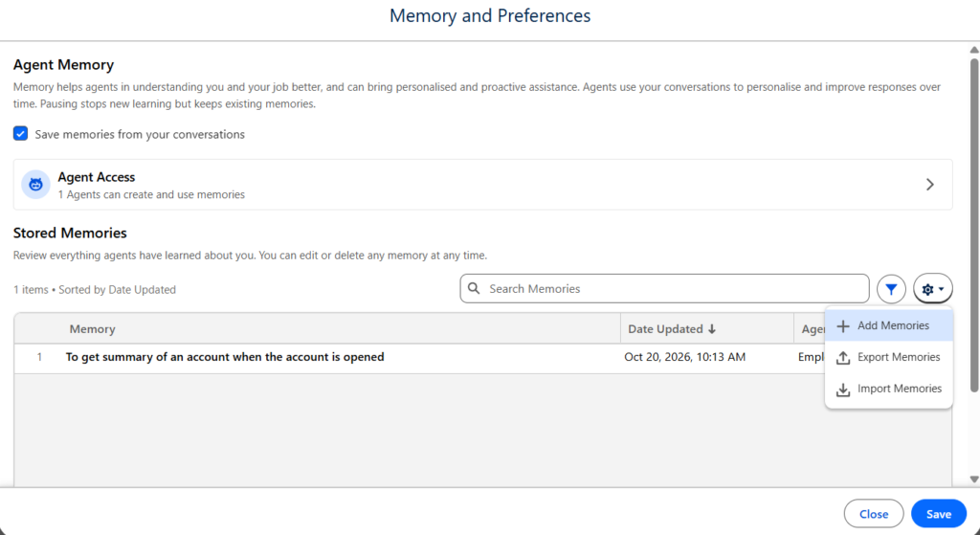Viewport: 980px width, 535px height.
Task: Click the scrollbar up arrow
Action: (x=973, y=50)
